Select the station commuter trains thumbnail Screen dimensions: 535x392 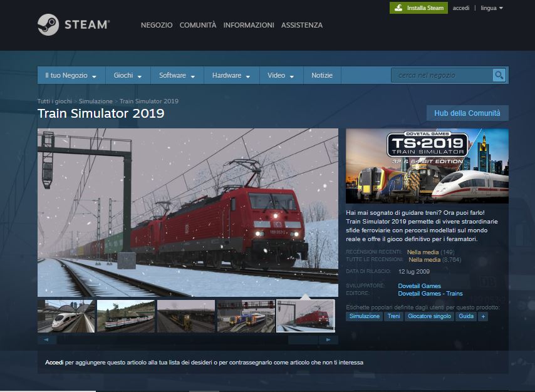(246, 316)
